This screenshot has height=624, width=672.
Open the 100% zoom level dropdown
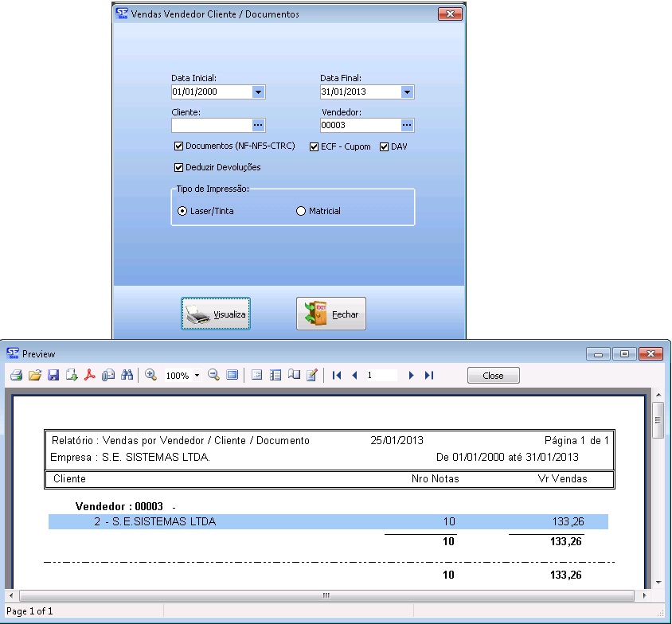pos(196,375)
